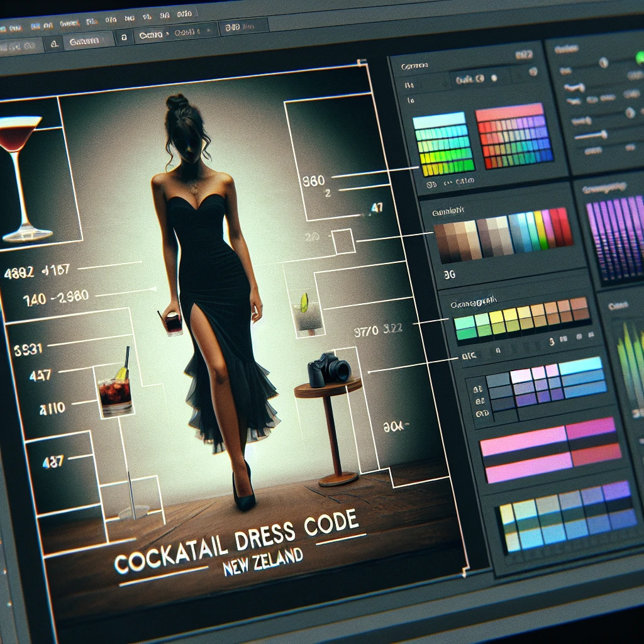Click the "304" annotation near the table
The image size is (644, 644).
(395, 427)
